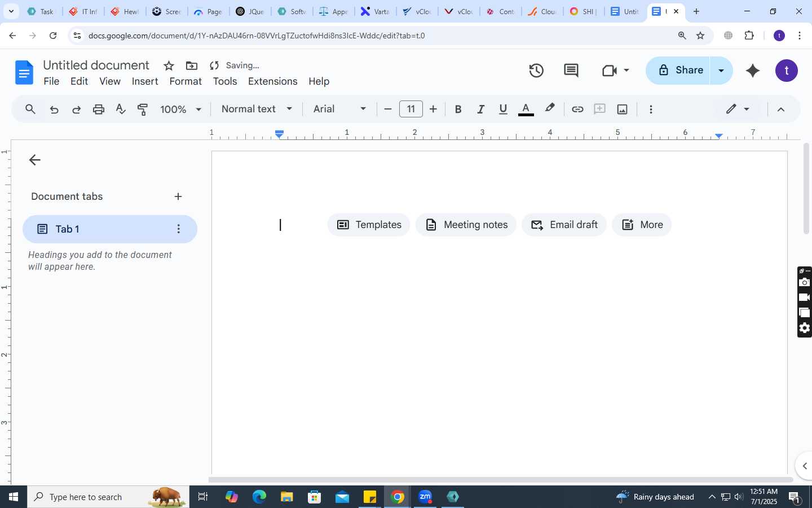Open Chrome zoom indicator icon
This screenshot has width=812, height=508.
(682, 36)
